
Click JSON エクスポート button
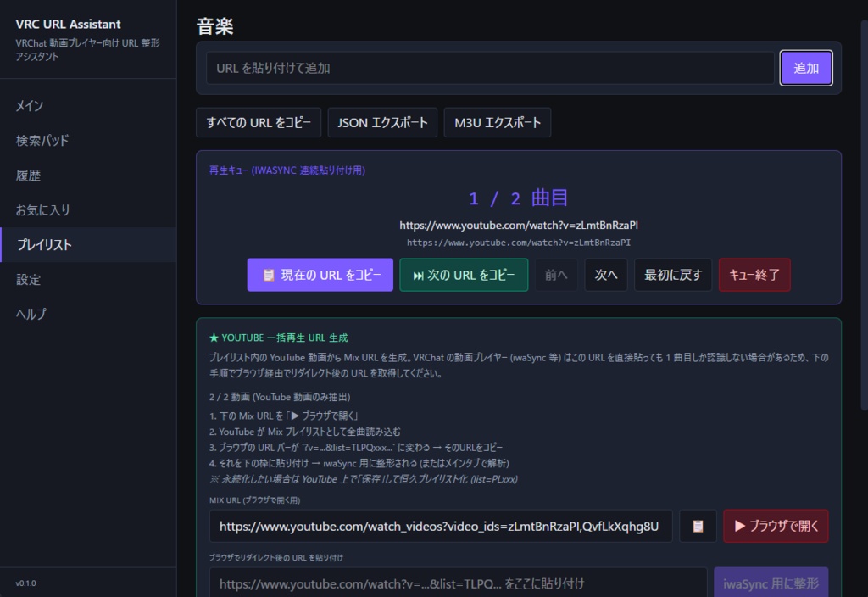point(382,122)
